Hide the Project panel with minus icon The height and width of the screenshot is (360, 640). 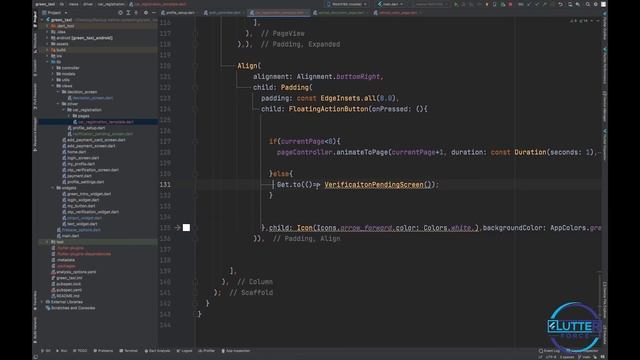(x=154, y=13)
